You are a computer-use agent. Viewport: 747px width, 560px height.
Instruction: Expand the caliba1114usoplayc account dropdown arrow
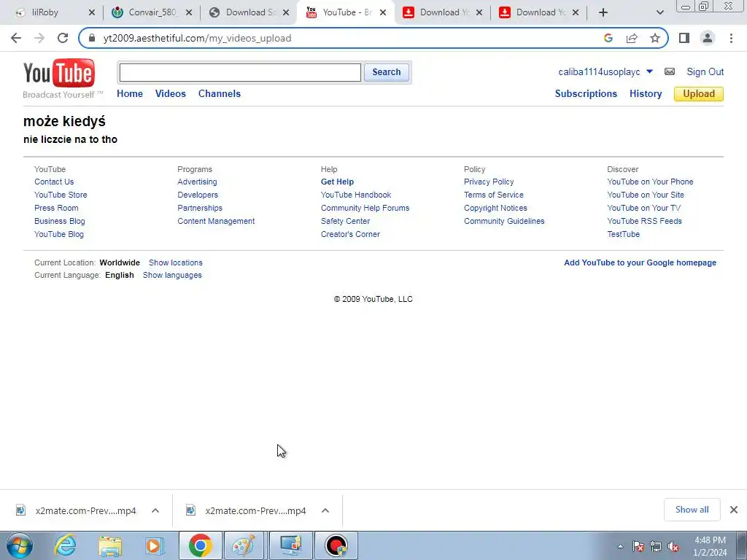(x=649, y=71)
